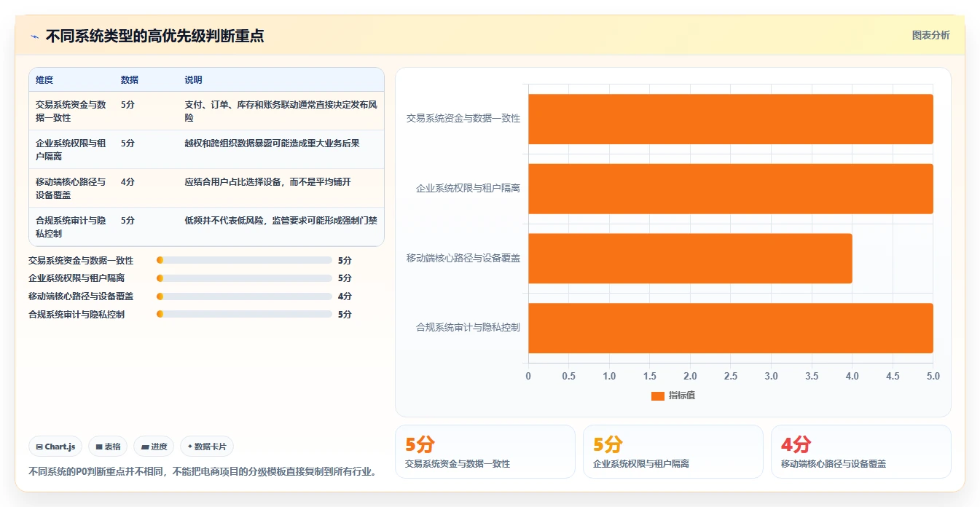Click the 4分 value in the progress list

pyautogui.click(x=345, y=296)
